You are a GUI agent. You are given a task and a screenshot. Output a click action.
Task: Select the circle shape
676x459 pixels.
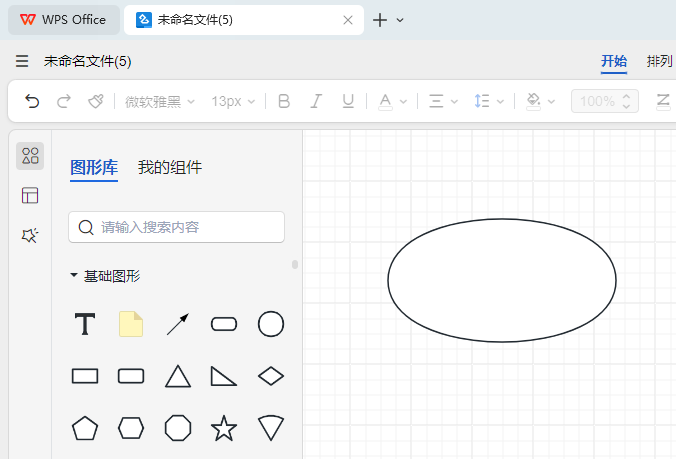tap(271, 324)
